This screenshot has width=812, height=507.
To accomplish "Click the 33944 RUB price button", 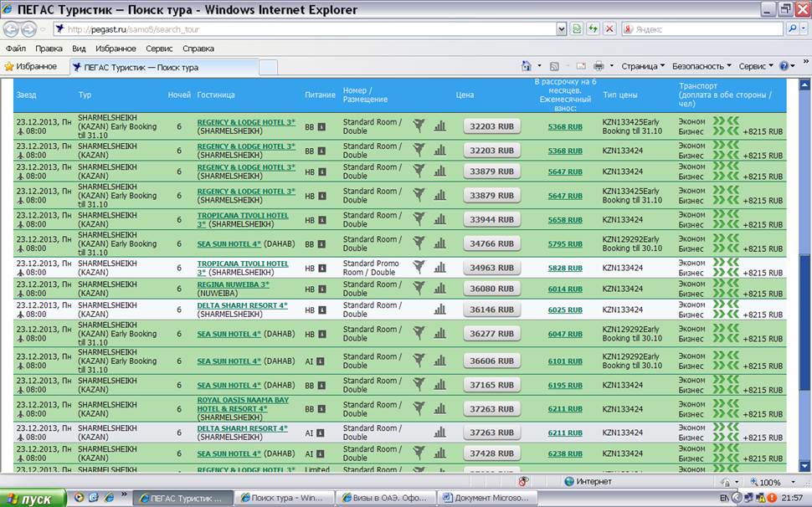I will click(x=491, y=219).
